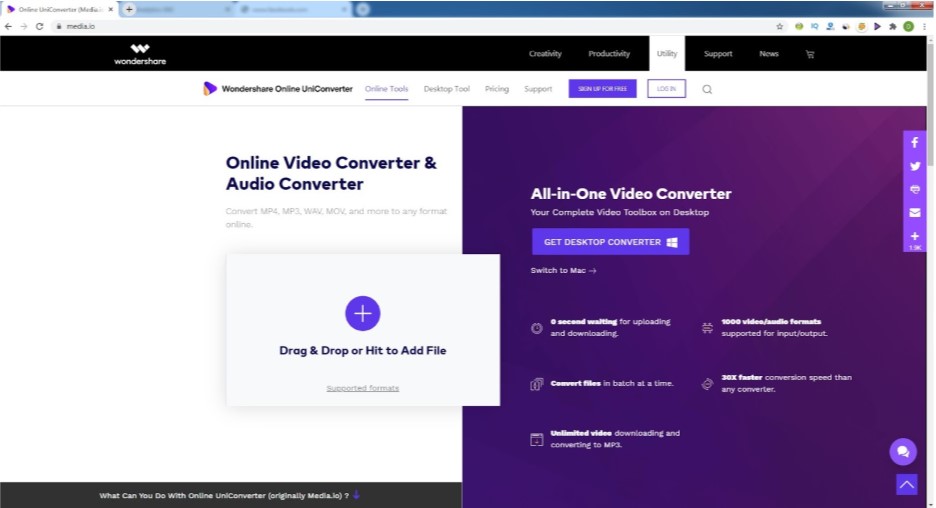Open a new browser tab
This screenshot has width=936, height=508.
pos(129,9)
